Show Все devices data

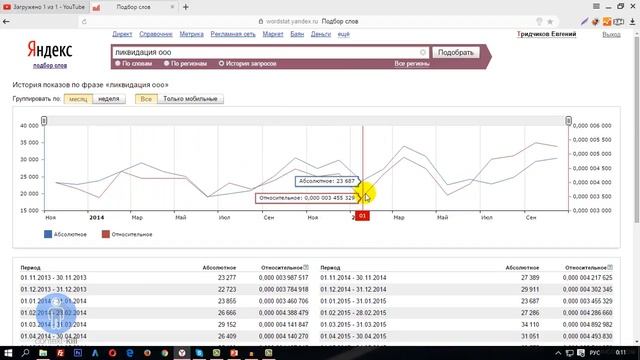[146, 99]
